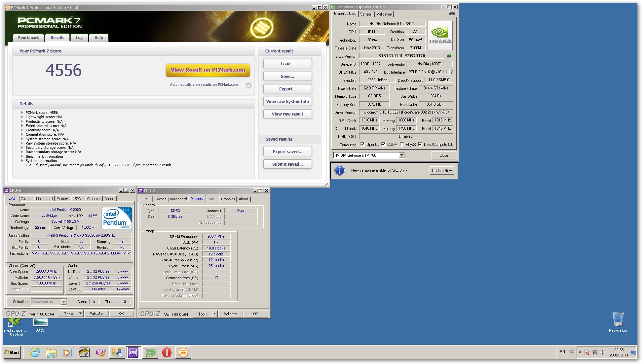Toggle the PhysX checkbox in GPU-Z
The height and width of the screenshot is (364, 642).
(x=402, y=144)
